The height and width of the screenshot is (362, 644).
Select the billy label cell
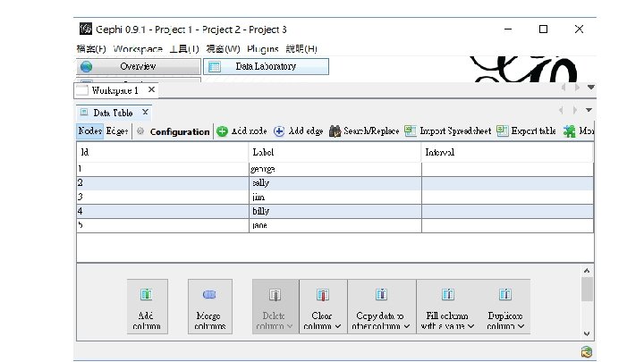(x=335, y=211)
